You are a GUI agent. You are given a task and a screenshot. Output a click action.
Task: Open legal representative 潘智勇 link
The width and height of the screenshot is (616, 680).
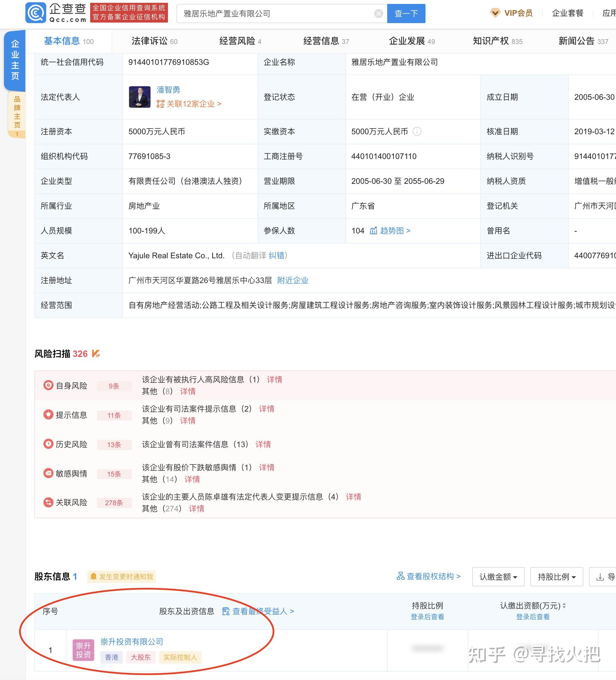coord(168,90)
